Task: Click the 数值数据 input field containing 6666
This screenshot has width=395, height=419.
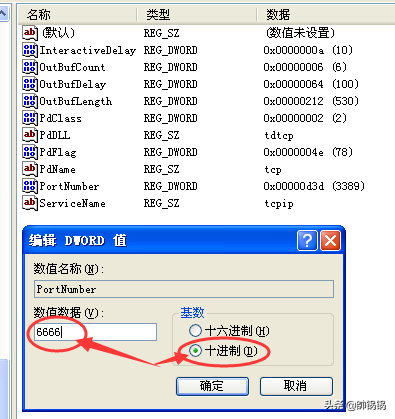Action: click(95, 332)
